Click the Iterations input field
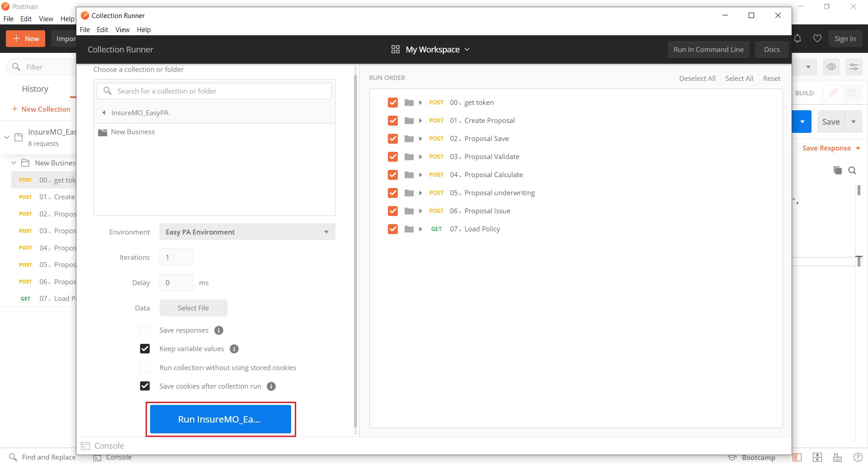 coord(176,257)
